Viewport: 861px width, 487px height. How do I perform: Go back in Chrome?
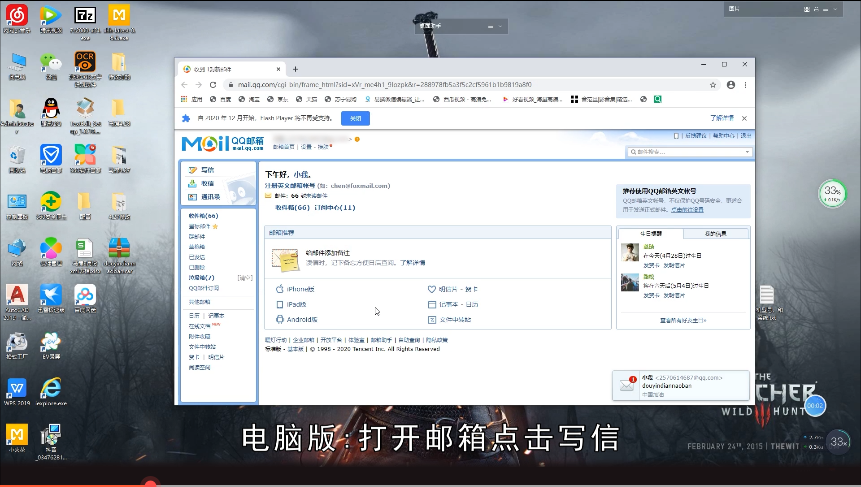[x=184, y=85]
